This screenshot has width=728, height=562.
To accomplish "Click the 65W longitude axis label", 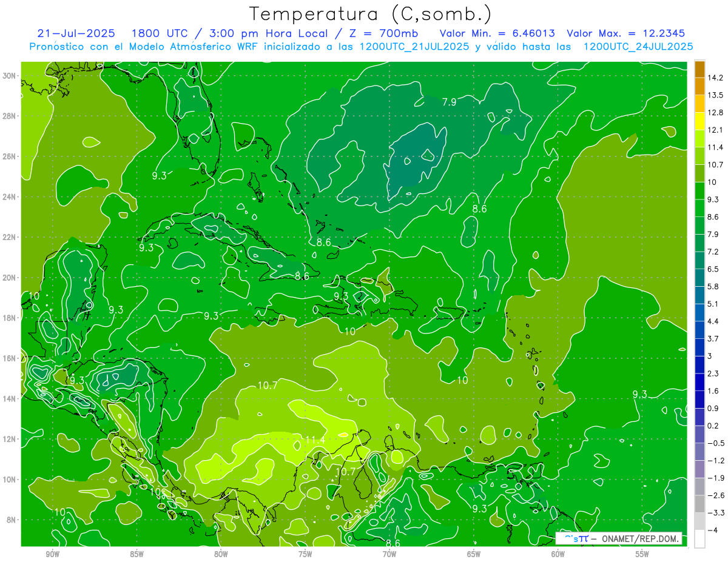I will coord(474,554).
